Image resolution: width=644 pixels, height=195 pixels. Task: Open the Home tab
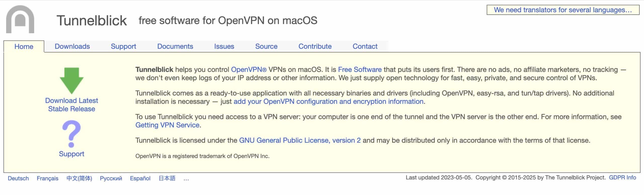click(x=24, y=46)
